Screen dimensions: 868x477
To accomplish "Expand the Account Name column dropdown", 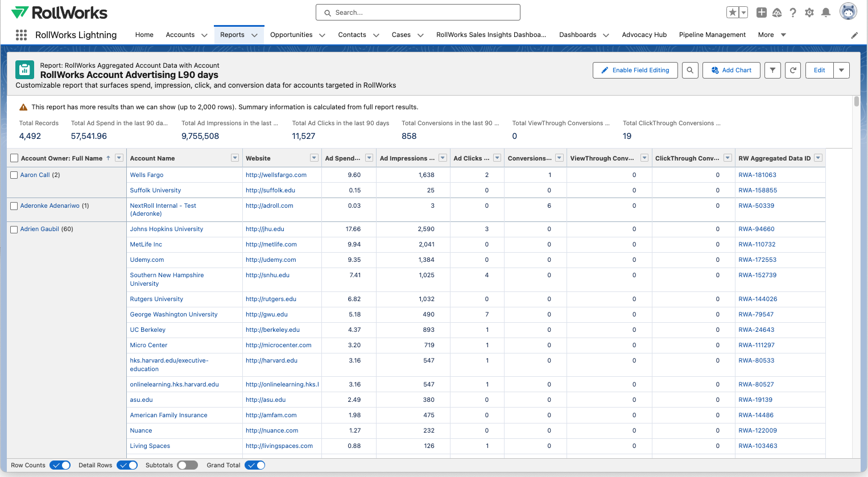I will (235, 158).
